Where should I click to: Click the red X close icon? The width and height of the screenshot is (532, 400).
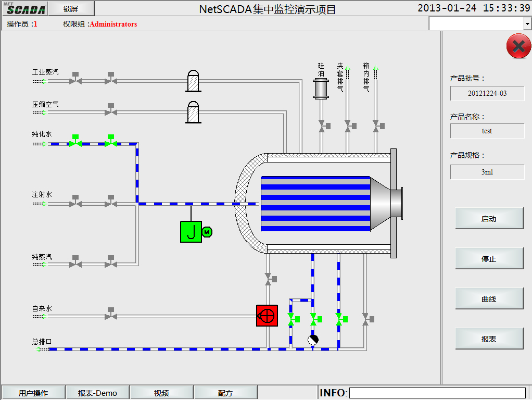[x=518, y=47]
